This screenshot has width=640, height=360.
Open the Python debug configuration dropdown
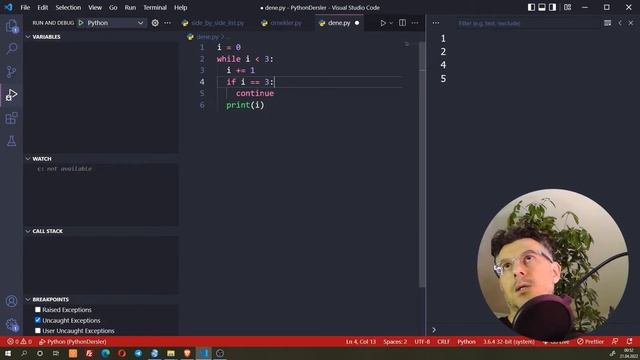coord(115,23)
